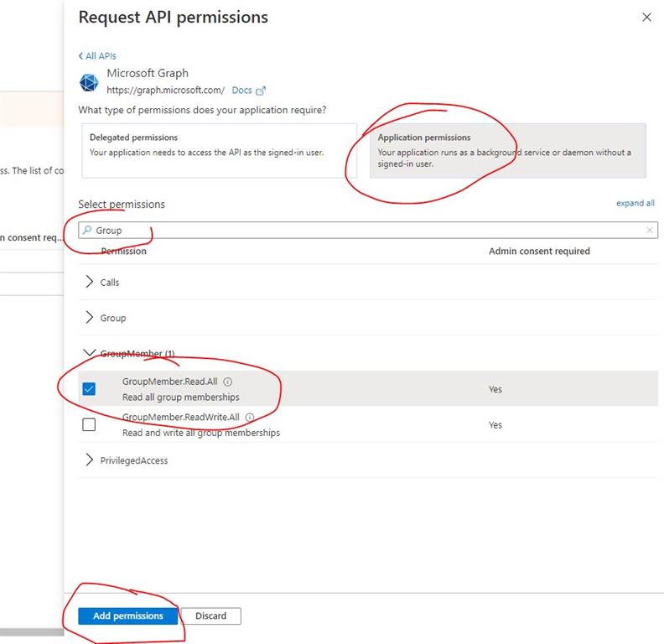Go back to All APIs
The width and height of the screenshot is (664, 644).
[x=97, y=56]
